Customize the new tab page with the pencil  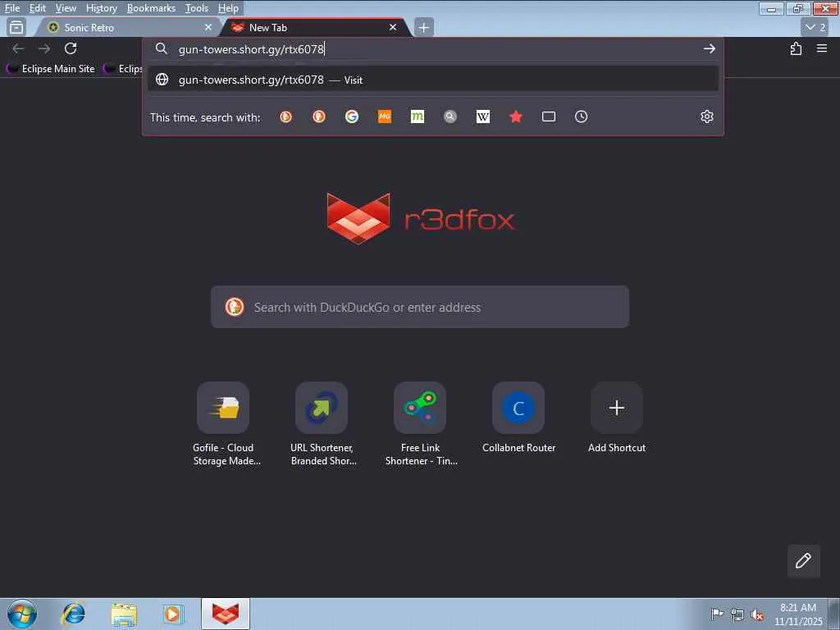[x=804, y=561]
